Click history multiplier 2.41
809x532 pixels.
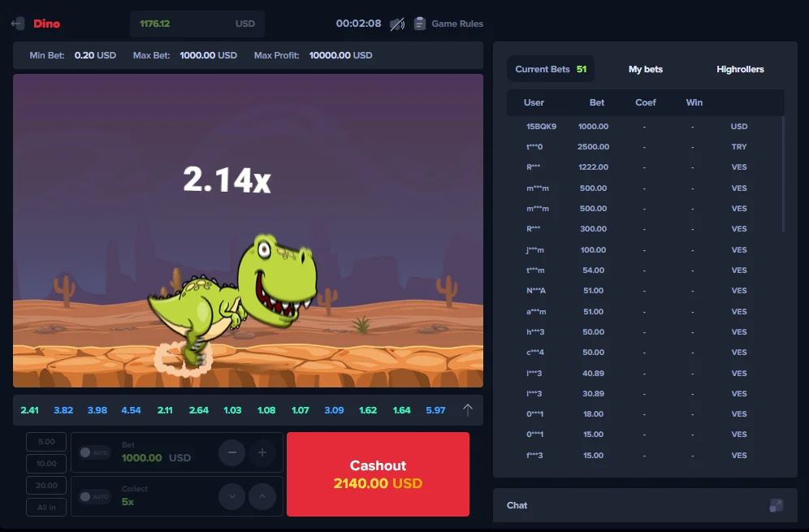29,410
